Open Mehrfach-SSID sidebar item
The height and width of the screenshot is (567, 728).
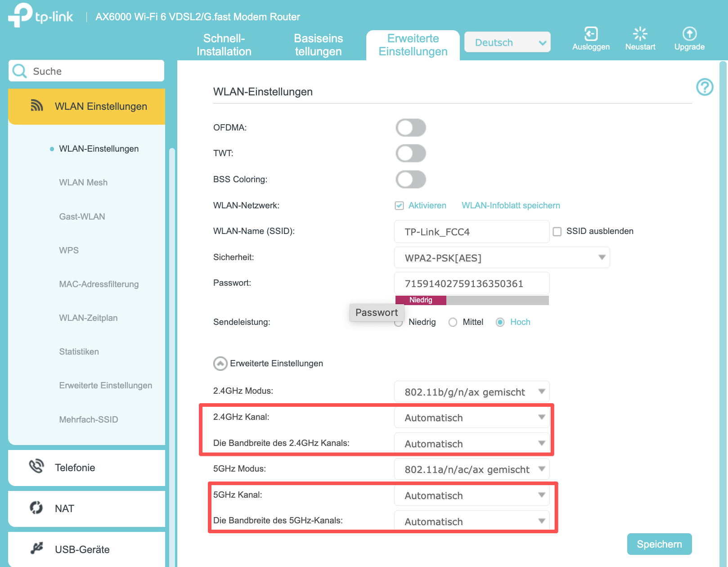89,419
